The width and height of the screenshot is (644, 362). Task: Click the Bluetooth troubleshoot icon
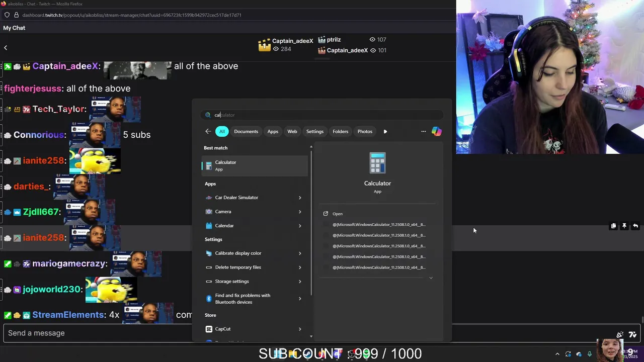click(209, 299)
